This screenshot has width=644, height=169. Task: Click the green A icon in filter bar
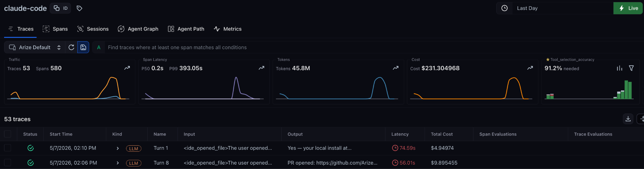pos(99,47)
